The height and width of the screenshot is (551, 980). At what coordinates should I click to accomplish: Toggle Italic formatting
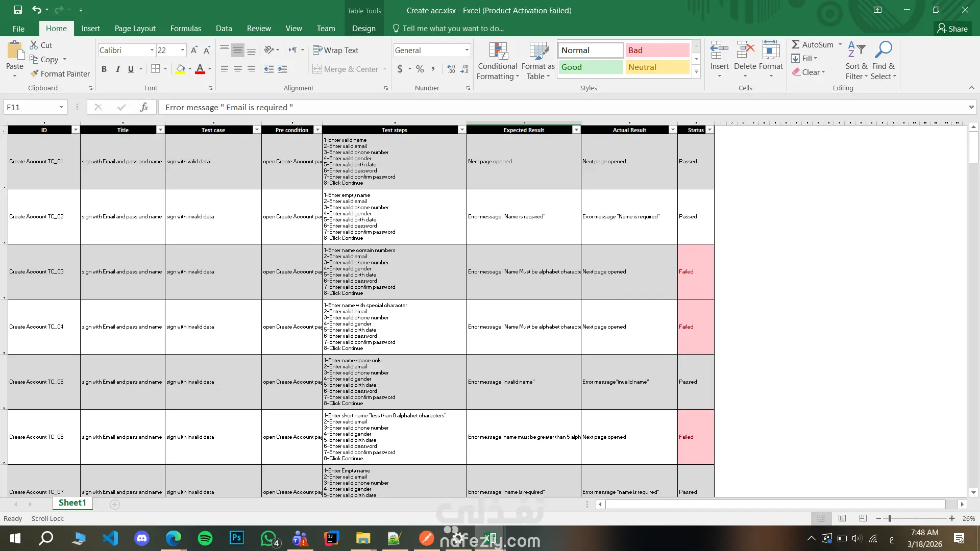click(x=117, y=69)
